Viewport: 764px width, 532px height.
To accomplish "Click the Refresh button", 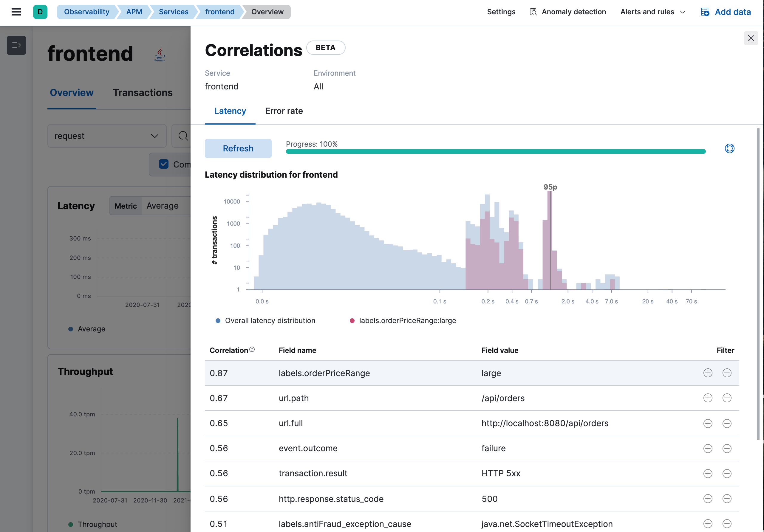I will tap(238, 148).
